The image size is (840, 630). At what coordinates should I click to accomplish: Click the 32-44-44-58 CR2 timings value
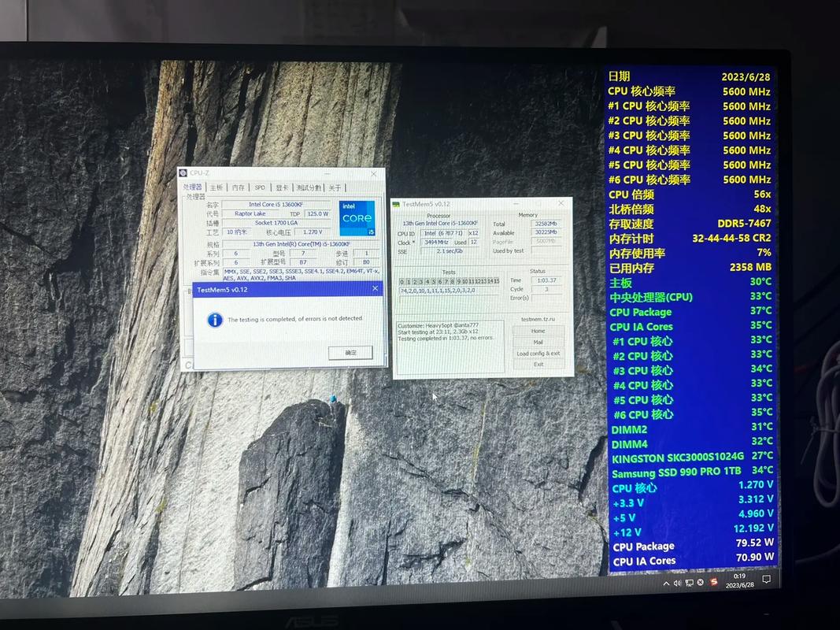pos(731,238)
